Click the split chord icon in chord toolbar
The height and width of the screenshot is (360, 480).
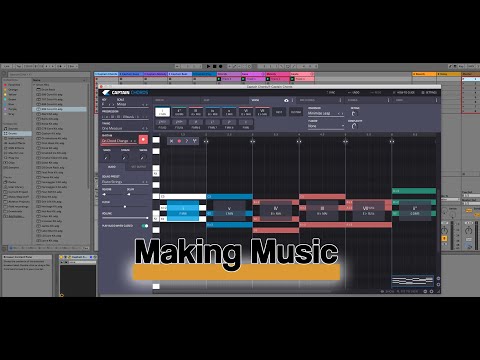194,141
